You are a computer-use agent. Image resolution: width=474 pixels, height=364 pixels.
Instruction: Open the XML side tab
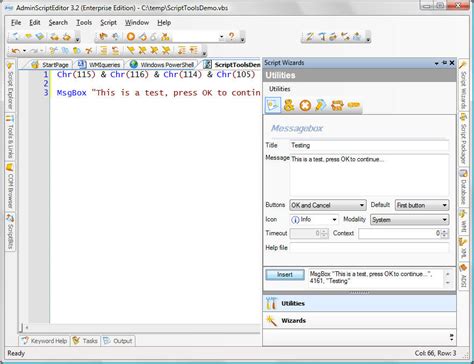click(463, 248)
